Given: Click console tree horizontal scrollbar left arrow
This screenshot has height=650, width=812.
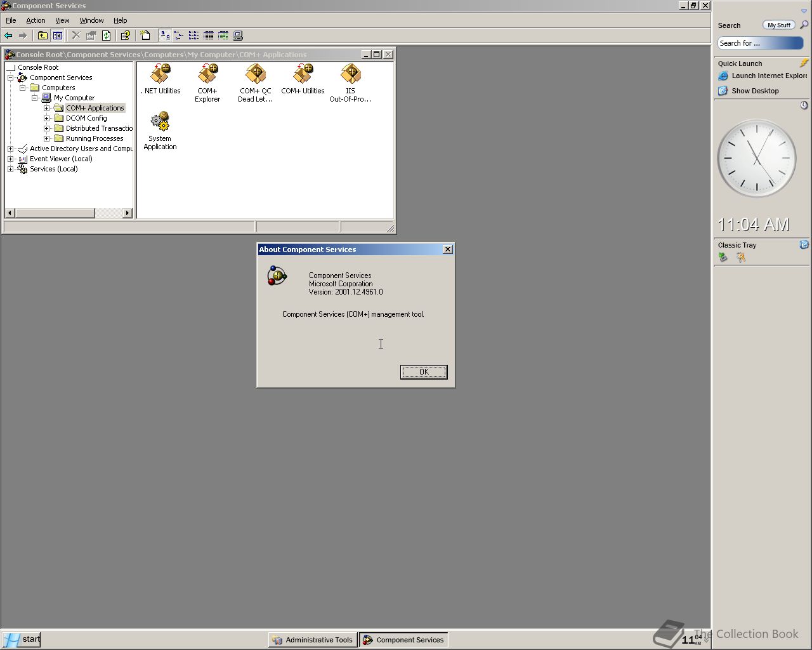Looking at the screenshot, I should point(10,213).
